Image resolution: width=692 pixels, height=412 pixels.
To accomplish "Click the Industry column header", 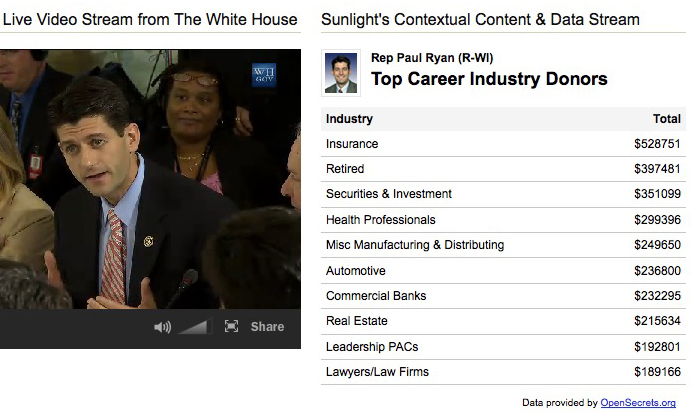I will 349,119.
